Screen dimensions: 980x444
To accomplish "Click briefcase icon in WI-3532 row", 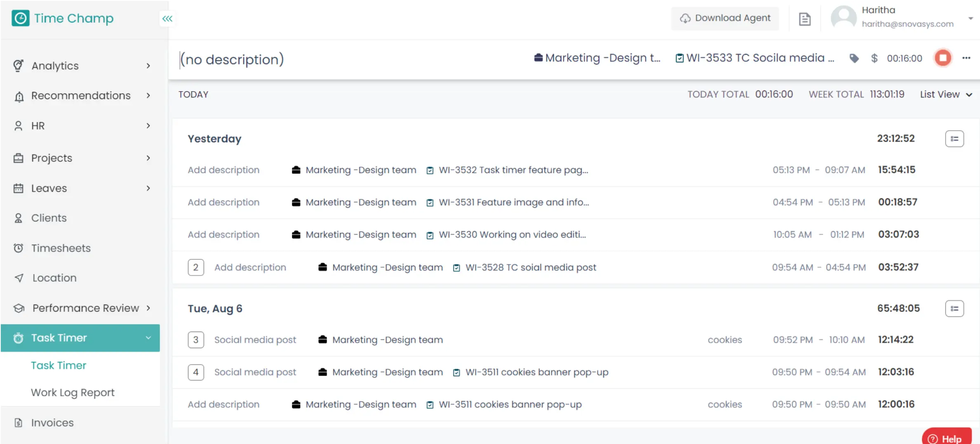I will [x=296, y=170].
